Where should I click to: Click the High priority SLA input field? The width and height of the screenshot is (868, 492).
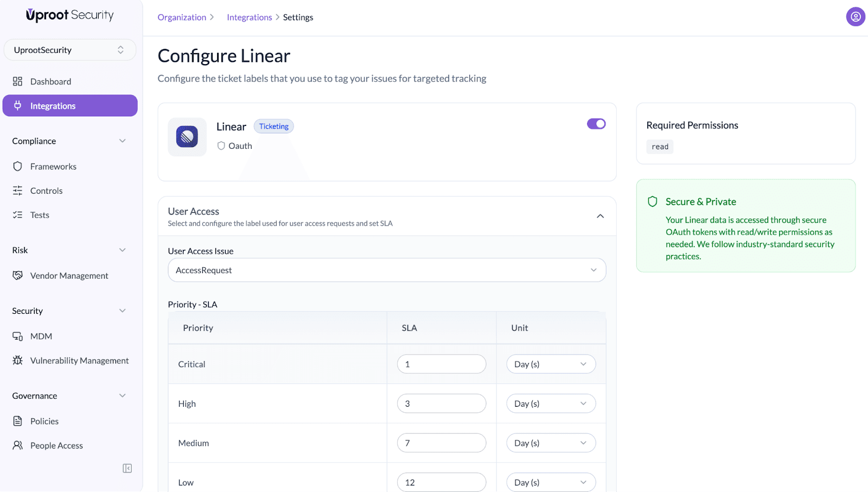(x=441, y=403)
